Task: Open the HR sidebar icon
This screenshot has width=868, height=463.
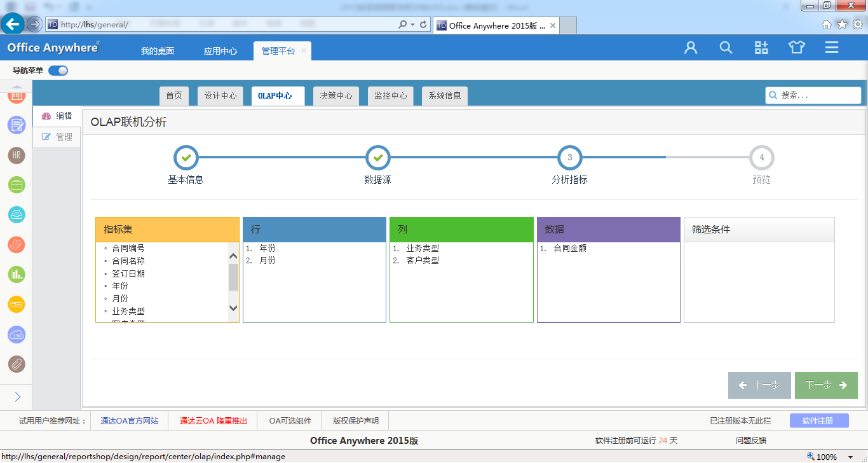Action: [17, 155]
